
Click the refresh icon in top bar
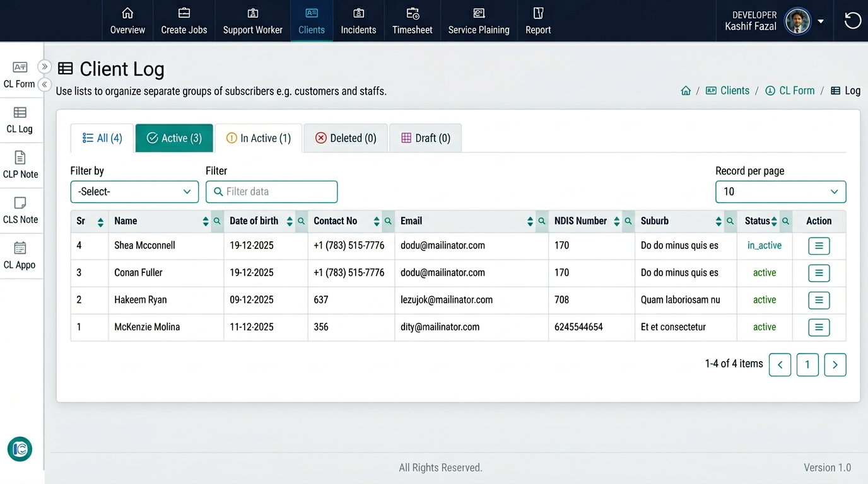[852, 21]
